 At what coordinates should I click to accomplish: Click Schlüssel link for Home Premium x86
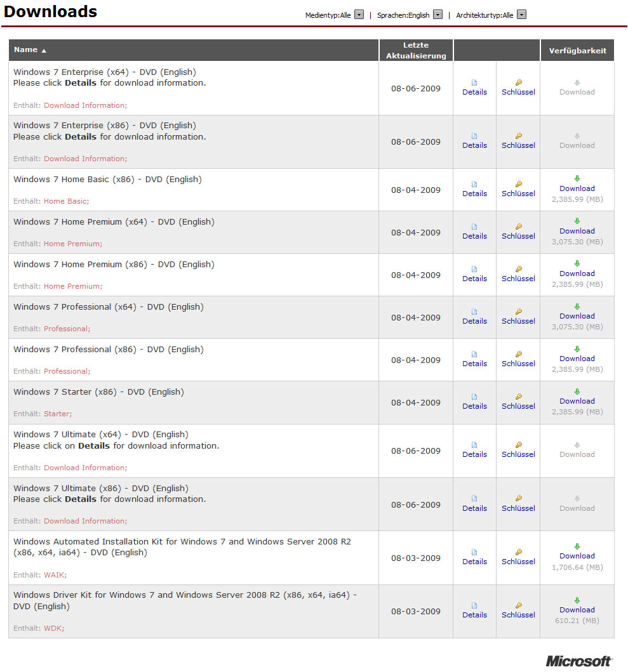pos(518,279)
